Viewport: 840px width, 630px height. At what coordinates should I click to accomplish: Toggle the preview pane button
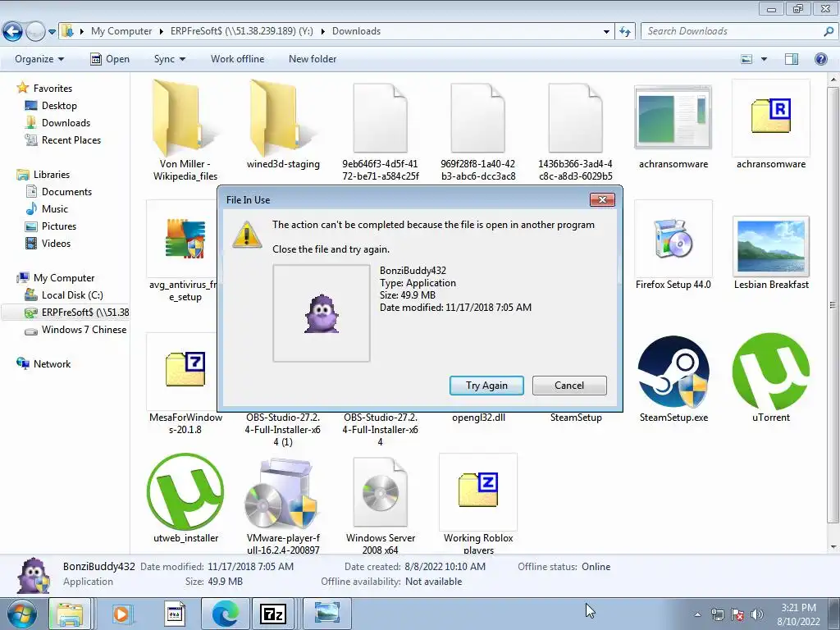(792, 59)
